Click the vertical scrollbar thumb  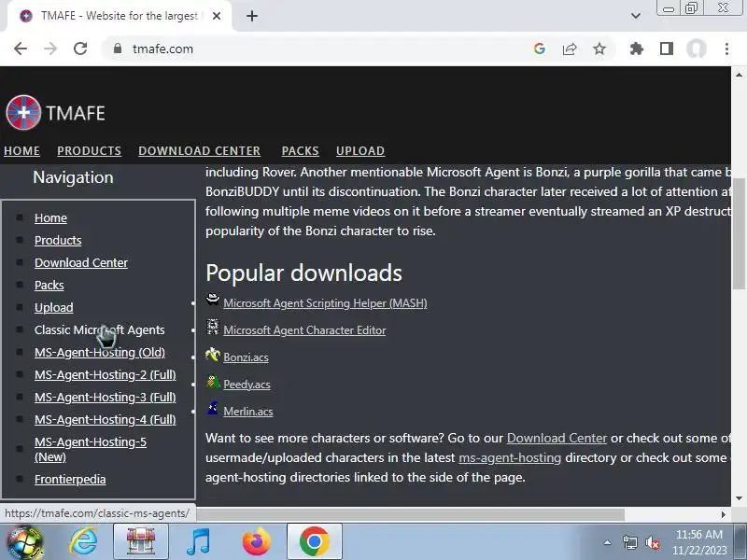[x=739, y=233]
